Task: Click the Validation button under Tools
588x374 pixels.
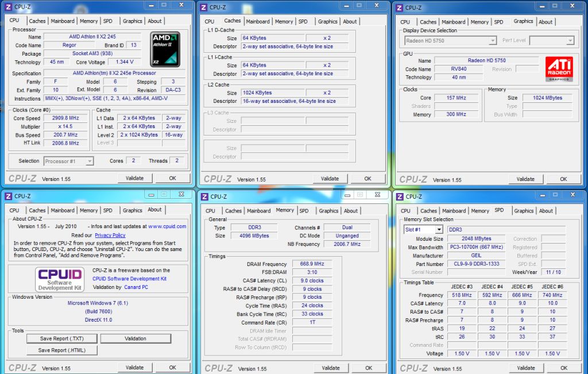Action: [136, 338]
